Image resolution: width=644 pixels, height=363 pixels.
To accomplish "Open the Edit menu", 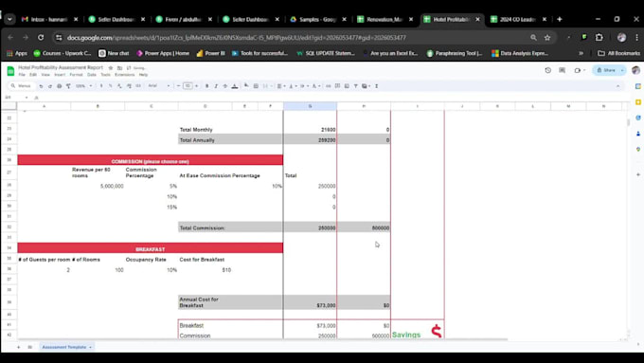I will (33, 75).
